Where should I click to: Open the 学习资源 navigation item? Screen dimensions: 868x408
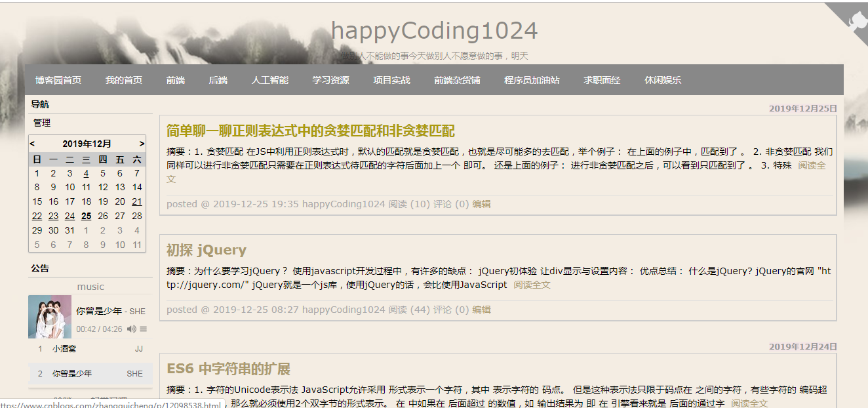pos(331,80)
